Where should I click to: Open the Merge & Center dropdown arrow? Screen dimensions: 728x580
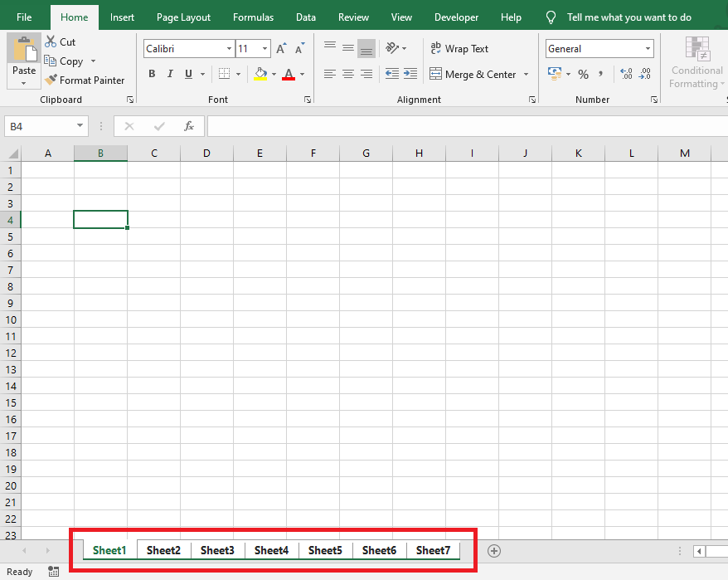click(x=526, y=75)
